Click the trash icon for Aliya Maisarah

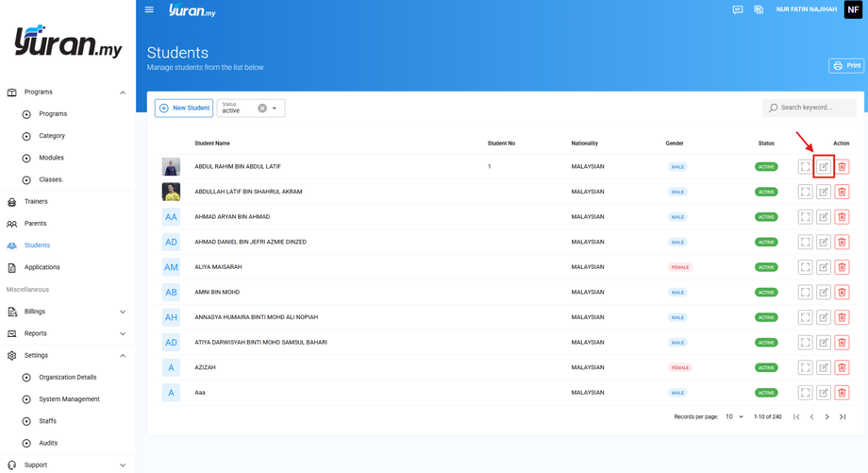point(842,267)
